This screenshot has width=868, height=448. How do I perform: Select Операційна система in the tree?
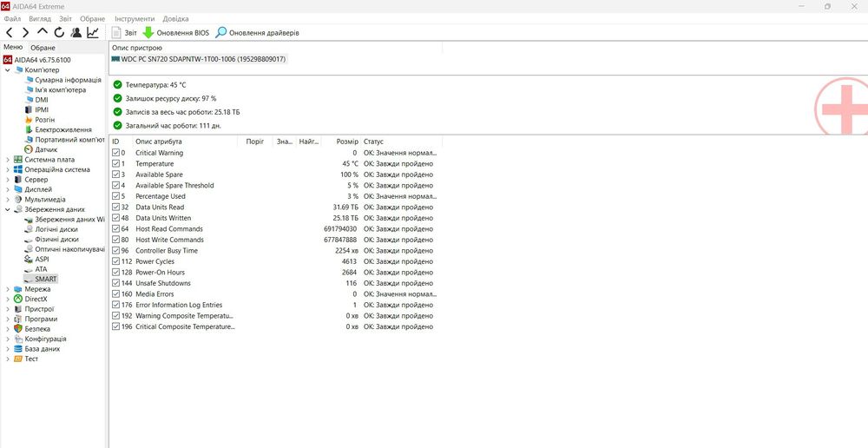tap(51, 169)
